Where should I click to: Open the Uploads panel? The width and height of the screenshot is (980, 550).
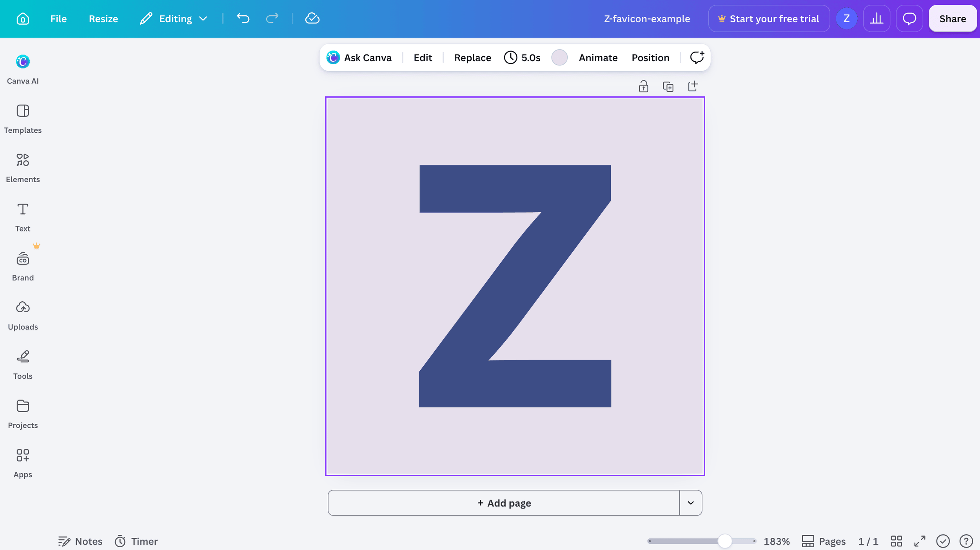pyautogui.click(x=23, y=316)
